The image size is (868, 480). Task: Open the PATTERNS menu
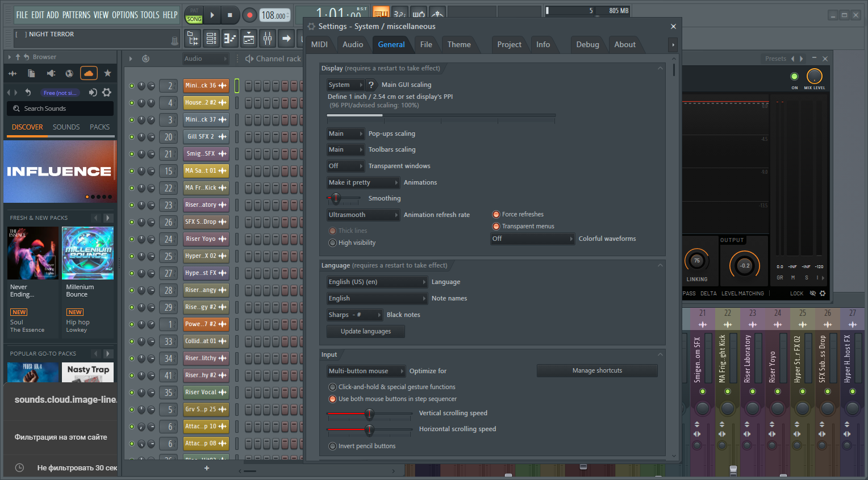pos(76,15)
